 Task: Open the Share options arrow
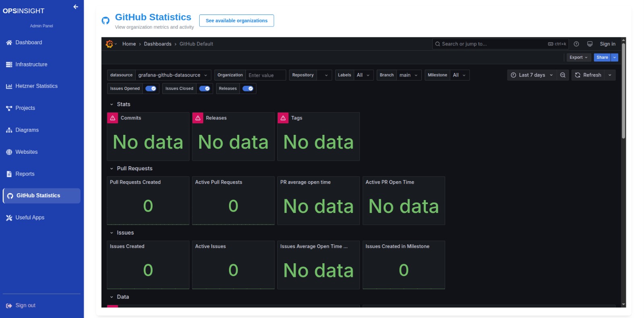coord(615,58)
